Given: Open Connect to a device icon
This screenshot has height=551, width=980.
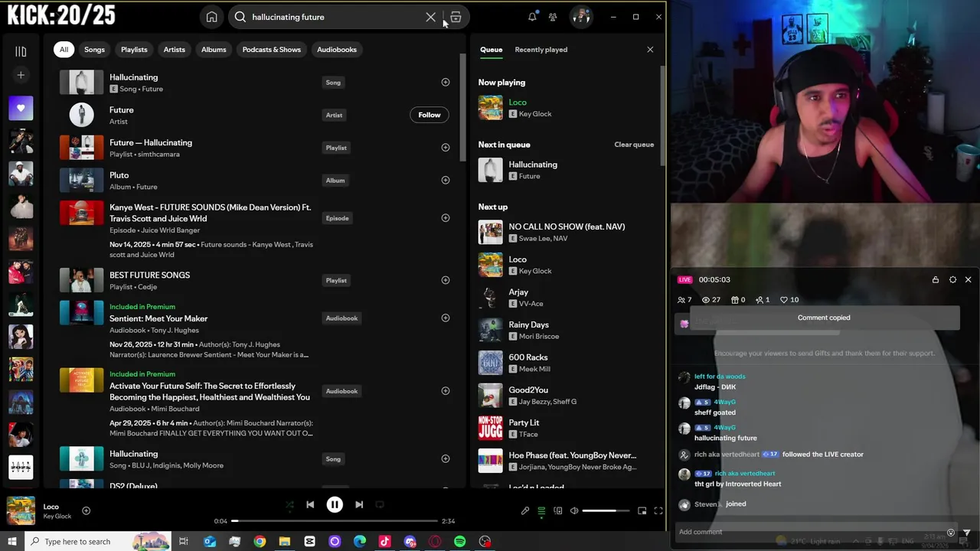Looking at the screenshot, I should coord(558,510).
